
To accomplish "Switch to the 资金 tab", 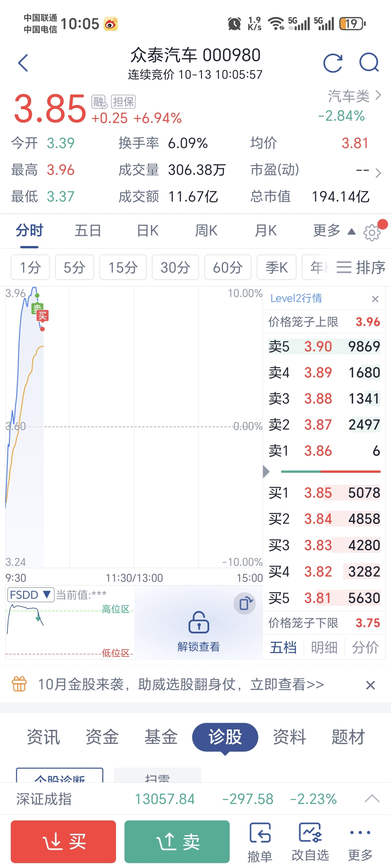I will pos(102,737).
